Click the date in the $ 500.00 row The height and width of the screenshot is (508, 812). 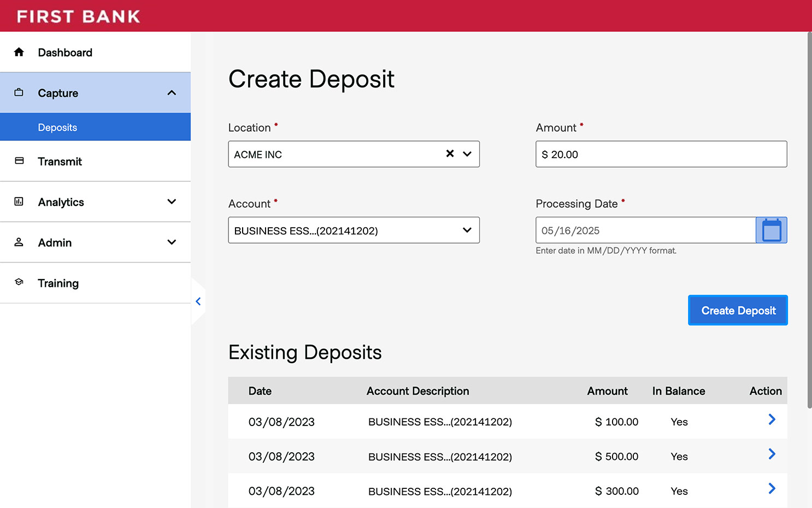pyautogui.click(x=281, y=456)
